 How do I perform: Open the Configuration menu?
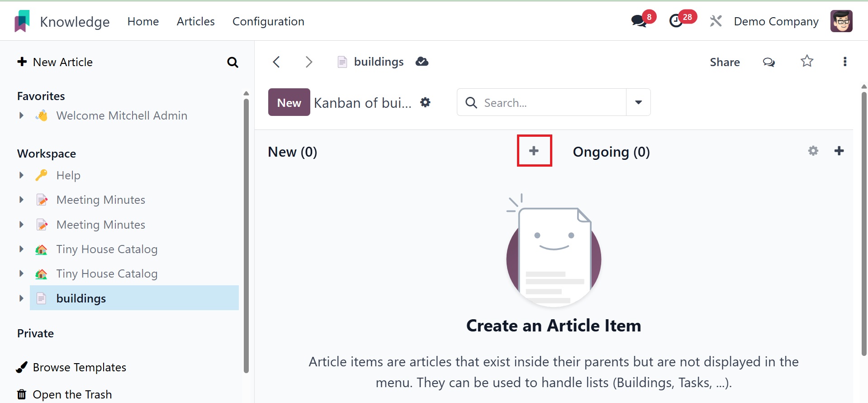tap(268, 21)
